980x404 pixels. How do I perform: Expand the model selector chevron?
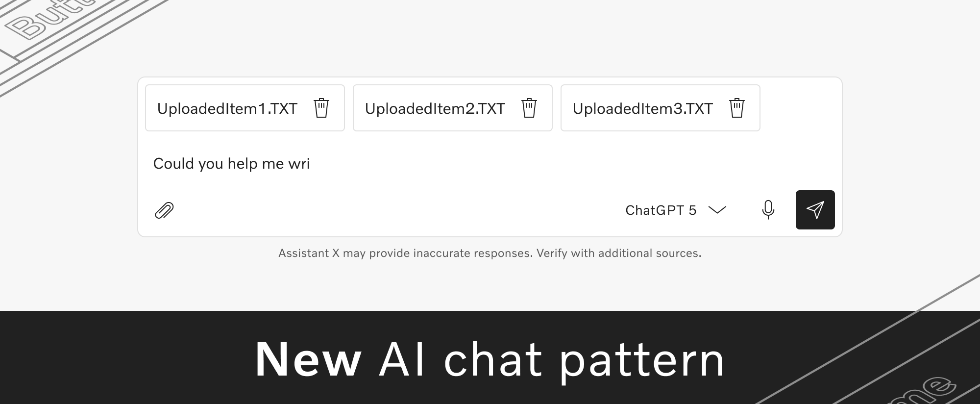click(x=717, y=210)
